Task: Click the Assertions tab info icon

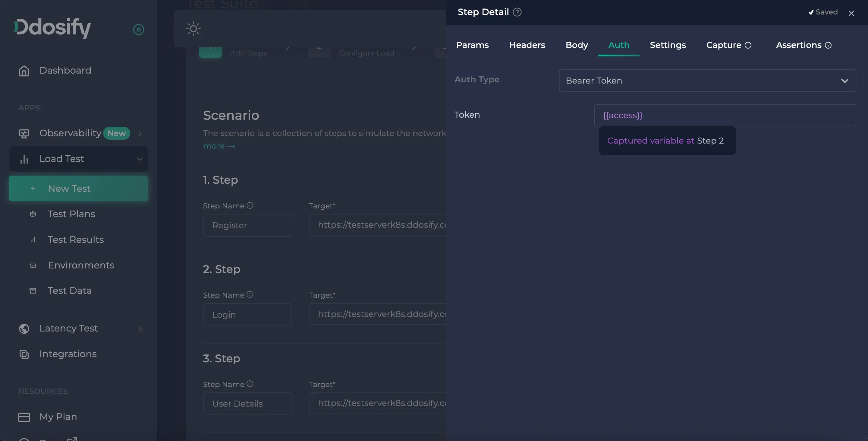Action: point(828,45)
